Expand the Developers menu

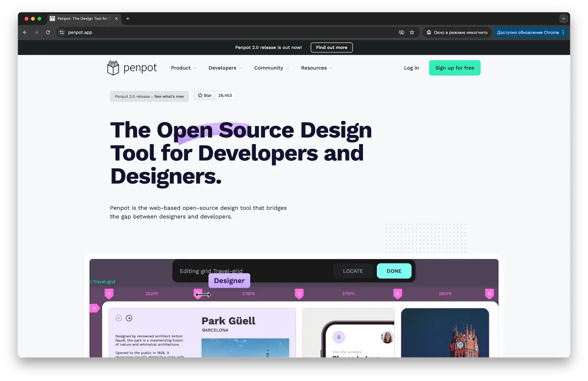(x=225, y=68)
